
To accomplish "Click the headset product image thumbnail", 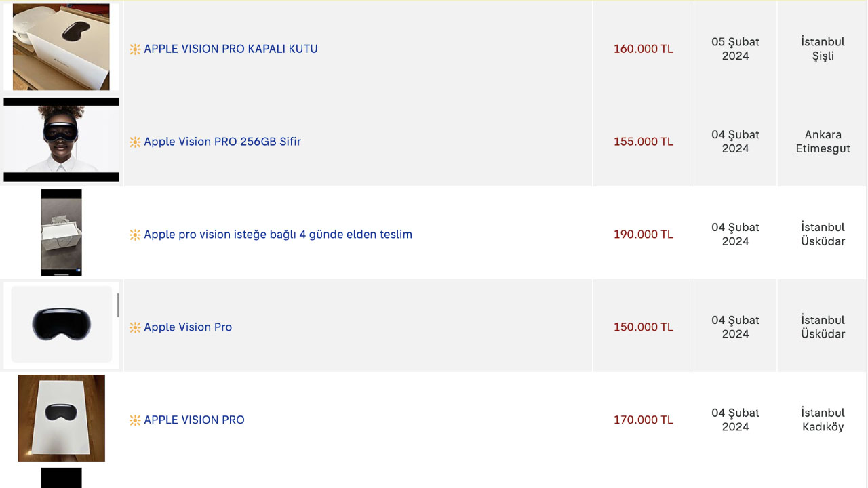I will [x=61, y=325].
